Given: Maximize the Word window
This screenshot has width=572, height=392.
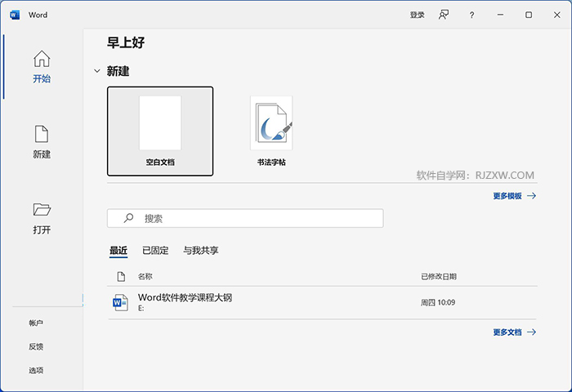Looking at the screenshot, I should click(x=529, y=15).
